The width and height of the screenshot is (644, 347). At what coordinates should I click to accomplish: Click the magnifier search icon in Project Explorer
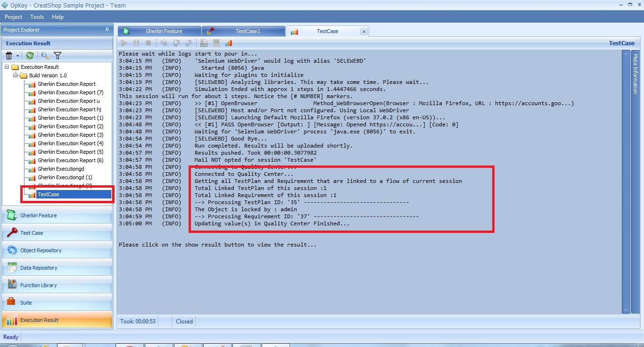pos(45,56)
